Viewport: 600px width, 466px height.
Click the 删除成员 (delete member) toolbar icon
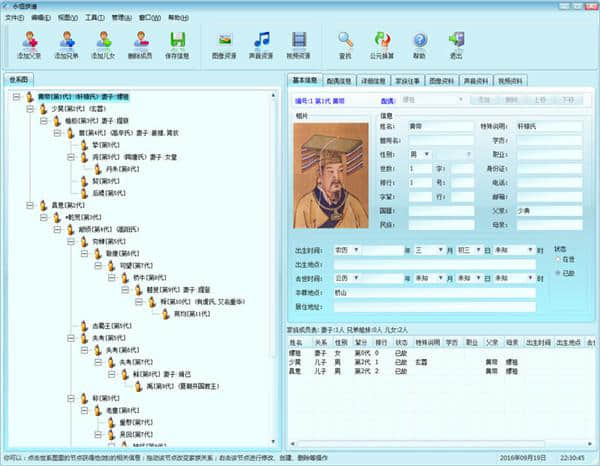pyautogui.click(x=140, y=40)
